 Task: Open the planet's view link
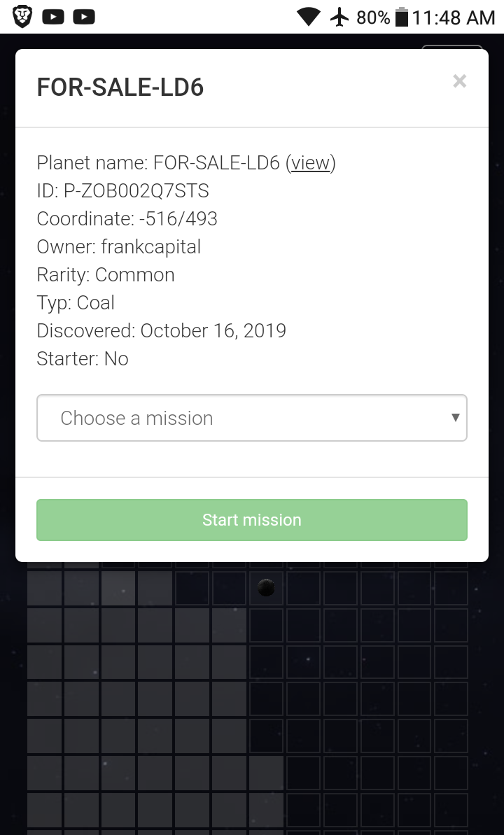311,163
